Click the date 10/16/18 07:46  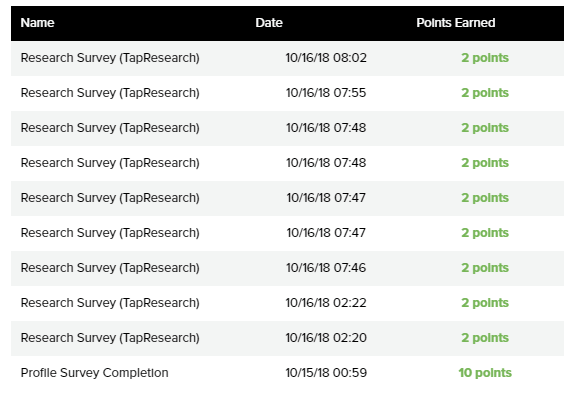pyautogui.click(x=326, y=268)
